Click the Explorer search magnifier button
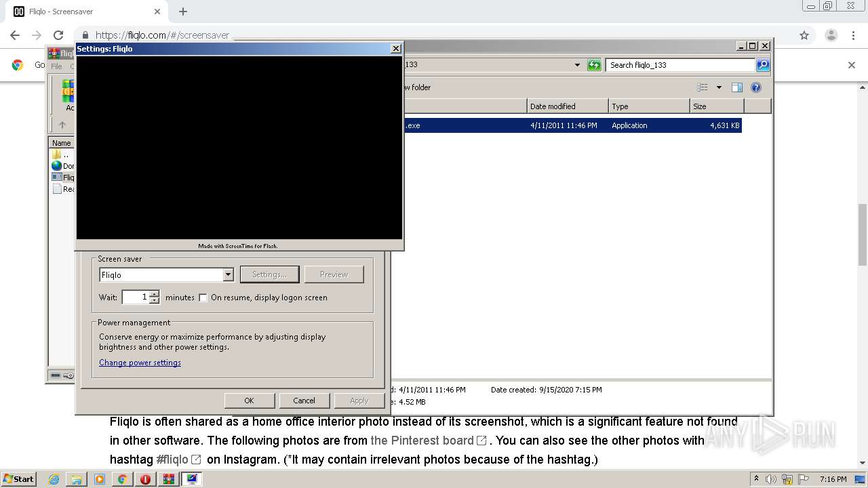 coord(763,65)
